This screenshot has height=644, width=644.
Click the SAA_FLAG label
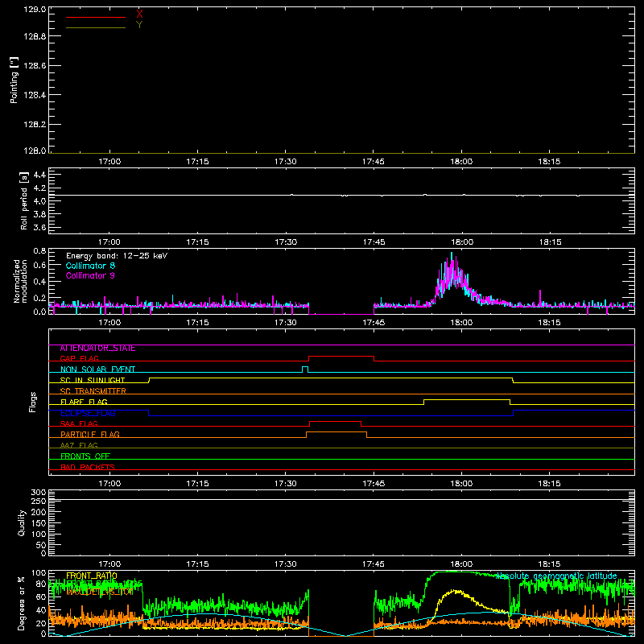(x=79, y=424)
